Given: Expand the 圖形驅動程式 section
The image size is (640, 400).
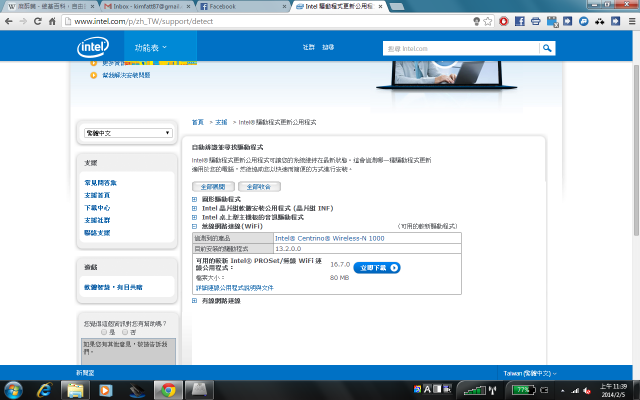Looking at the screenshot, I should coord(194,199).
